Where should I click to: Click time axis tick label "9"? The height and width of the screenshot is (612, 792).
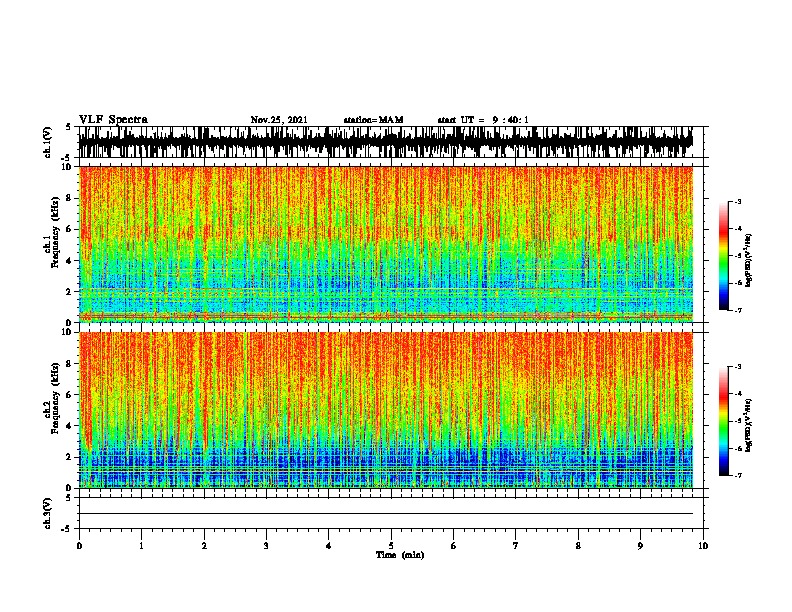pyautogui.click(x=640, y=545)
